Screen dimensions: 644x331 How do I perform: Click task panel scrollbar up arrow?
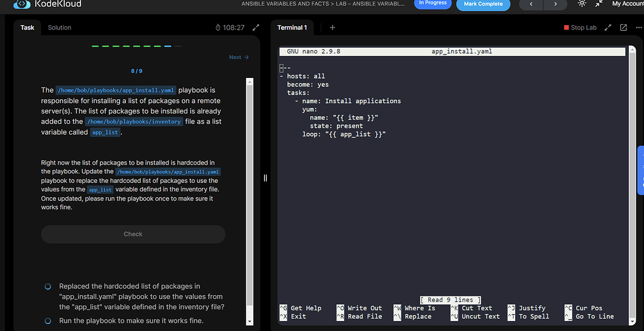[x=250, y=81]
